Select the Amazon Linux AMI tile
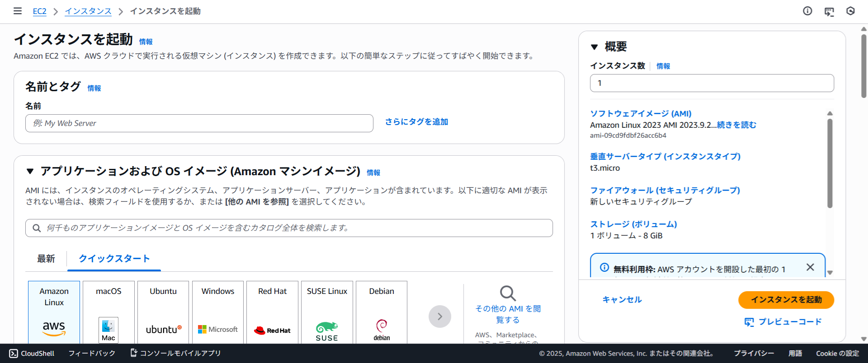Screen dimensions: 868x363 pos(54,312)
